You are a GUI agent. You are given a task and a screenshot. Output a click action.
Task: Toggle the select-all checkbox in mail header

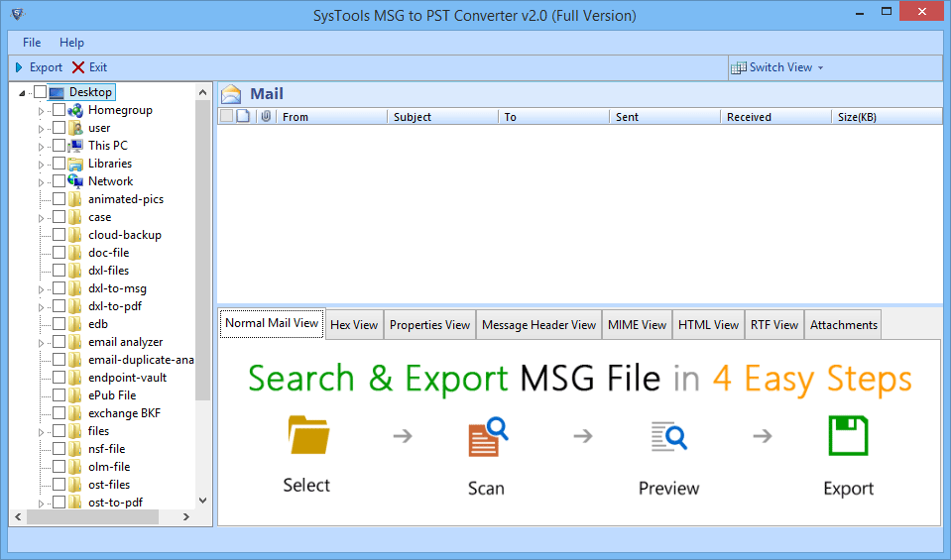coord(226,116)
